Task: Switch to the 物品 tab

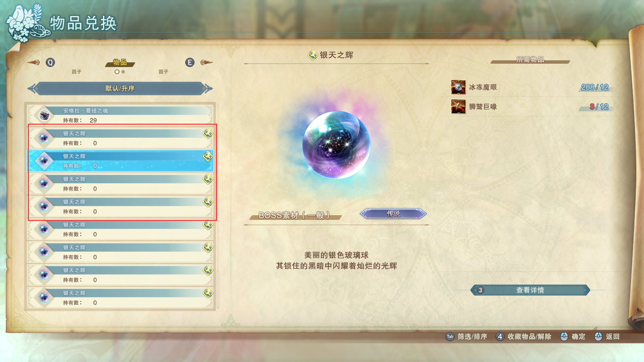Action: [120, 62]
